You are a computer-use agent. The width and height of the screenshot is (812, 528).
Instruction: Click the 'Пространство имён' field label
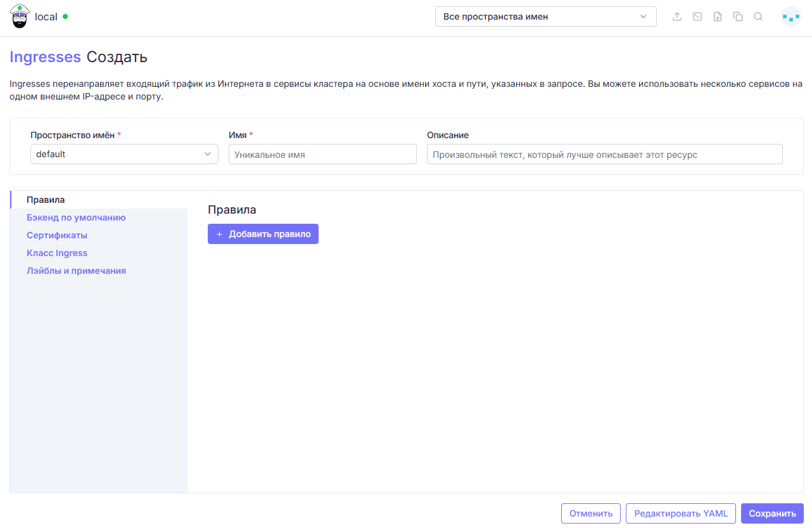tap(73, 135)
